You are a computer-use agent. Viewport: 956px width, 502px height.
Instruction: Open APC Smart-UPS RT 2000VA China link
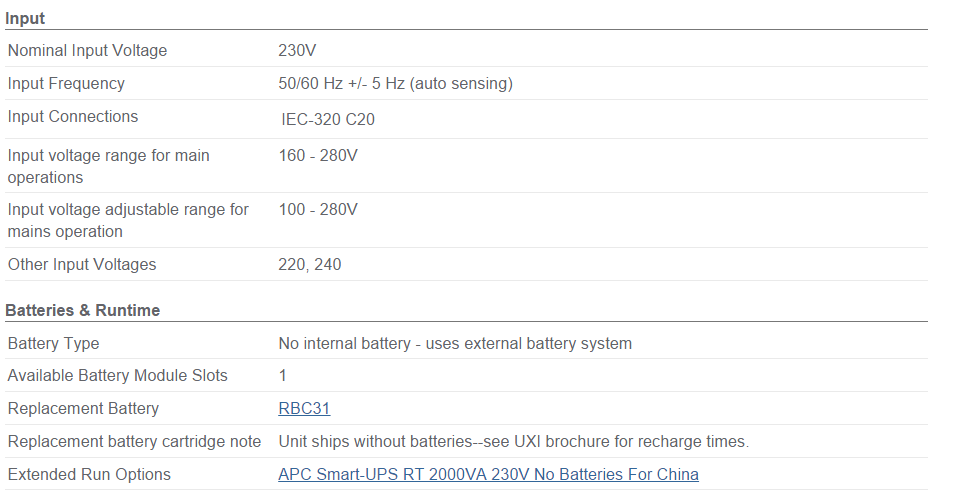pyautogui.click(x=488, y=474)
